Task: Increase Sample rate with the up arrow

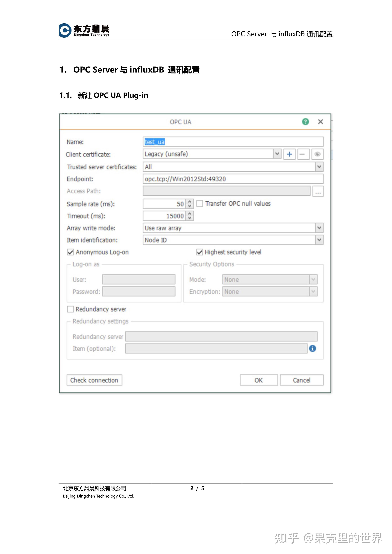Action: 190,201
